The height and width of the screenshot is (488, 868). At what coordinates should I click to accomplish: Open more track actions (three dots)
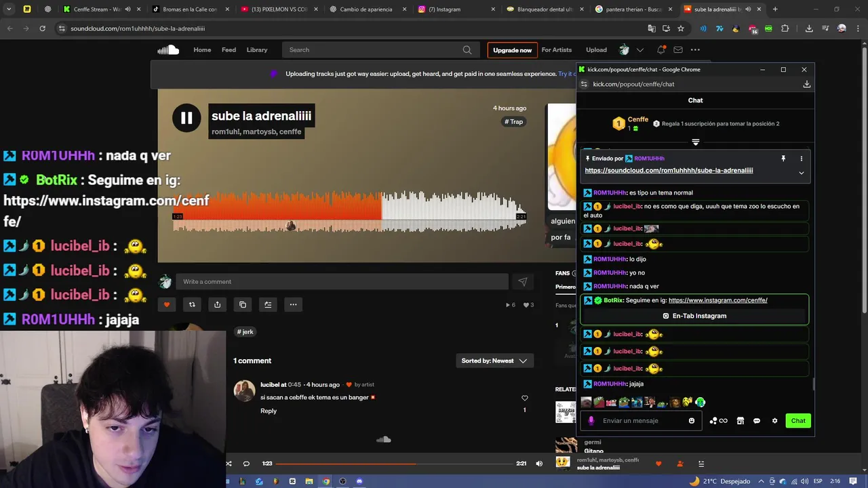293,304
